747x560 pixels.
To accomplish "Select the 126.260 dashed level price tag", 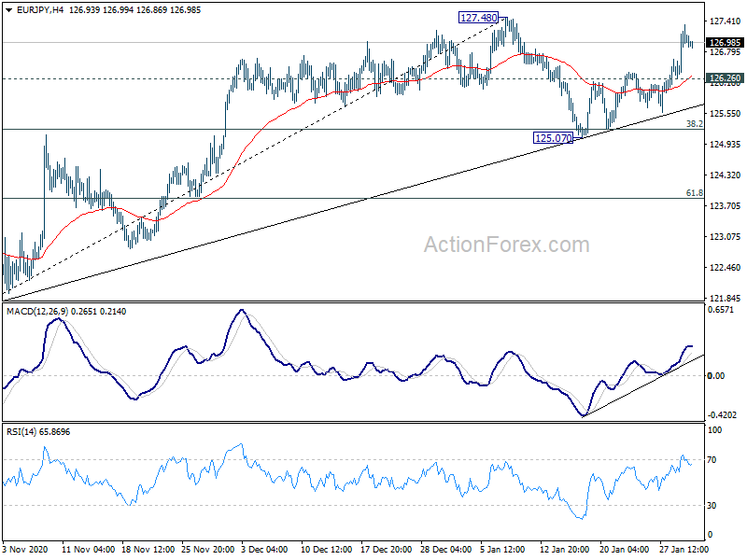I will tap(725, 78).
